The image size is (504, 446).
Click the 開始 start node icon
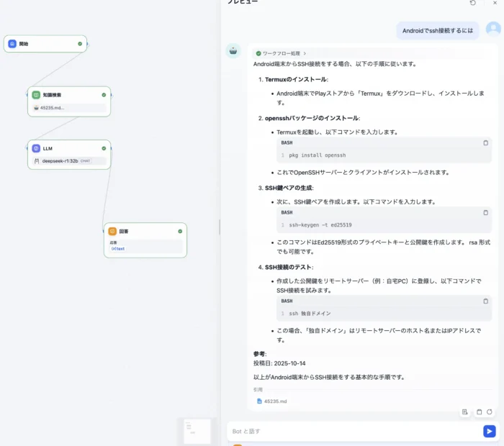[x=12, y=44]
